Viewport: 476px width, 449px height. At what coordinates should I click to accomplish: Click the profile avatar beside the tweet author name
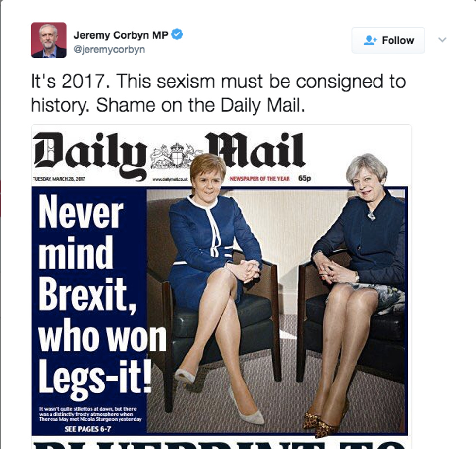pos(48,40)
